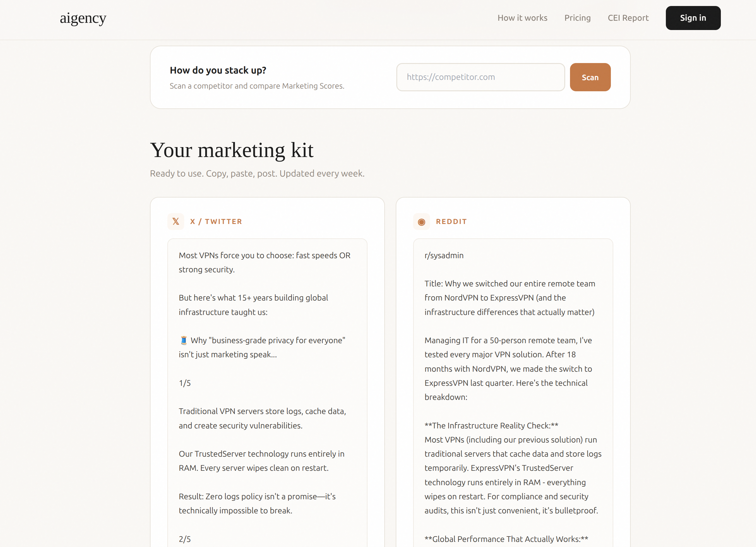
Task: Focus the competitor URL input field
Action: 480,77
